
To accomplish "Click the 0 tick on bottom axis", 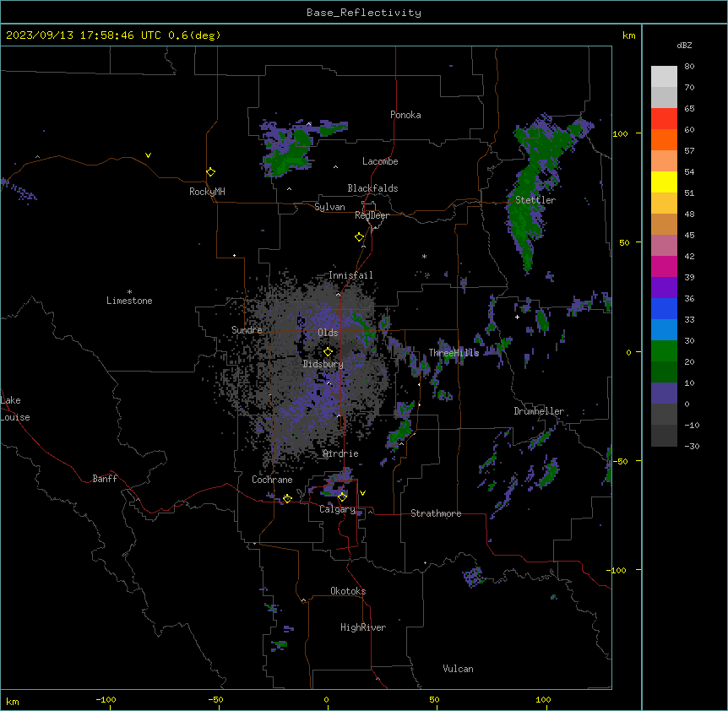I will (x=326, y=699).
